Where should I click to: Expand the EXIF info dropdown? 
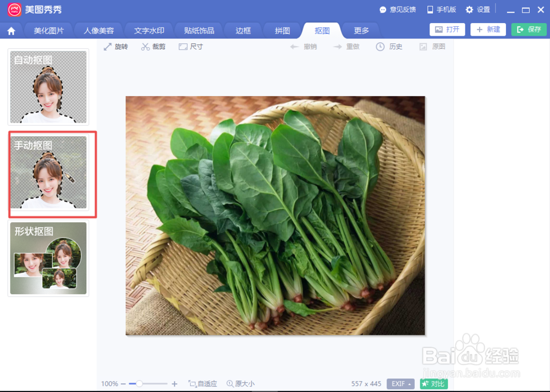tap(400, 384)
